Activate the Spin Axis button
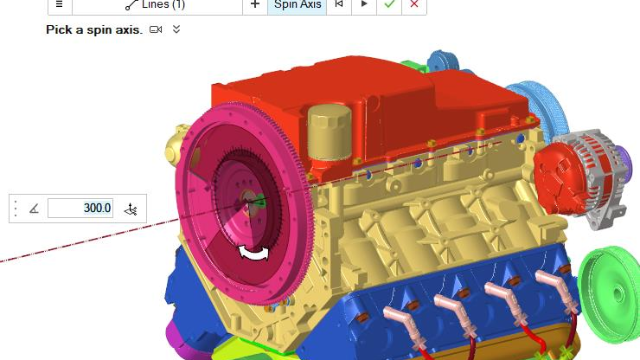The height and width of the screenshot is (360, 640). (297, 4)
